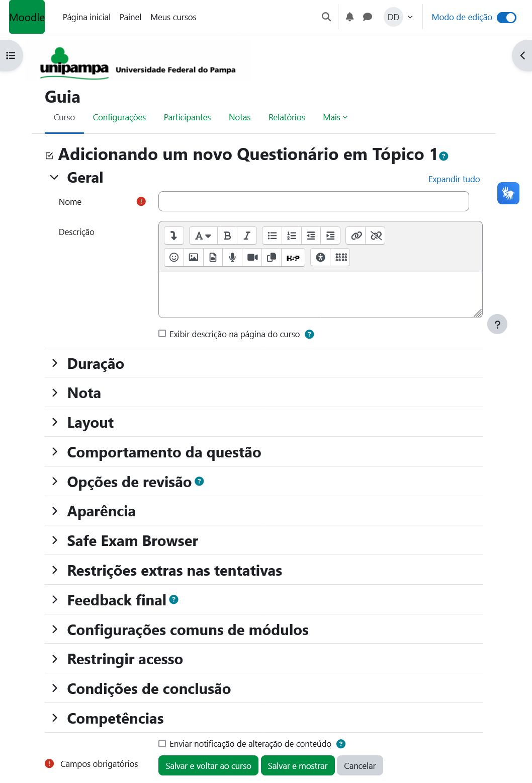Open the Notas tab
The height and width of the screenshot is (783, 532).
pyautogui.click(x=239, y=117)
